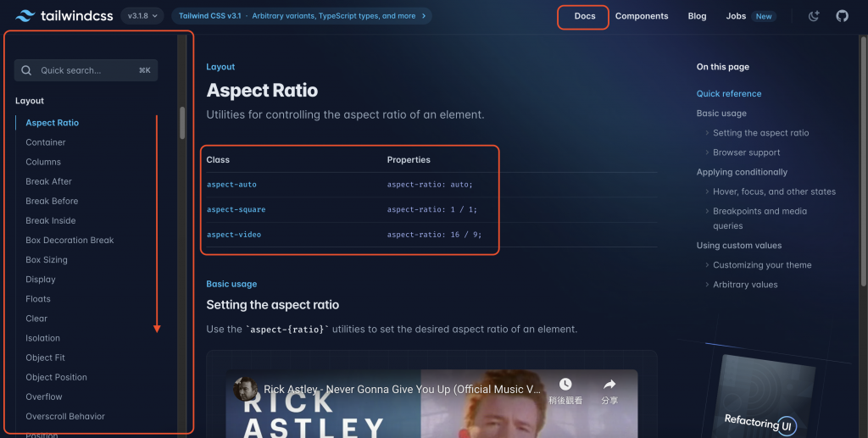The width and height of the screenshot is (868, 438).
Task: Open the Rick Astley video title link
Action: pos(402,390)
